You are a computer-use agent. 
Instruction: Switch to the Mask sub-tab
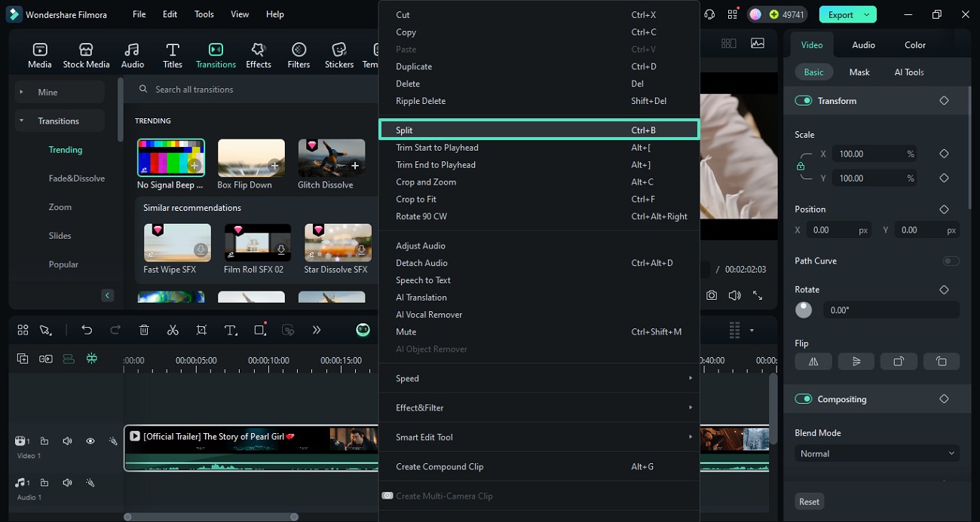859,72
